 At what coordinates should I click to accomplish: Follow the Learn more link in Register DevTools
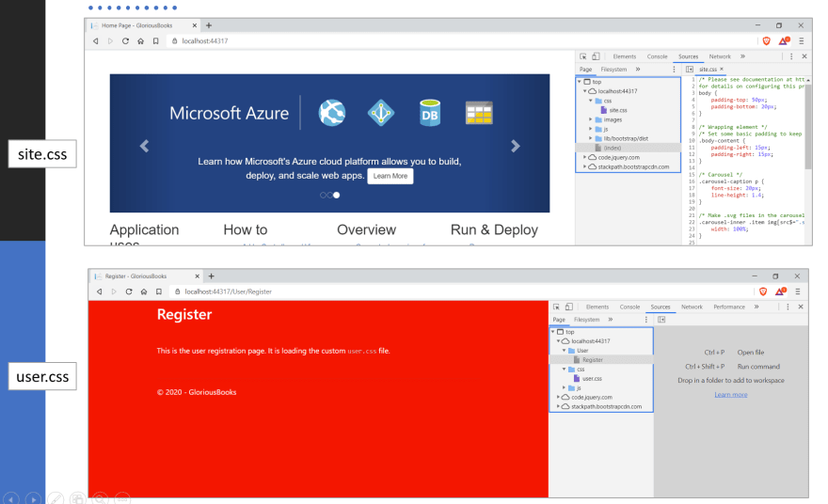pyautogui.click(x=731, y=395)
